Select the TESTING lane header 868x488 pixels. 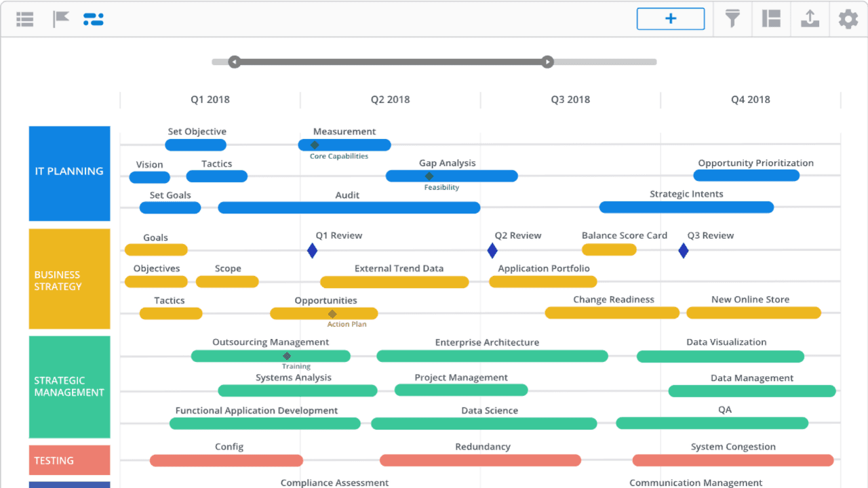pyautogui.click(x=69, y=460)
